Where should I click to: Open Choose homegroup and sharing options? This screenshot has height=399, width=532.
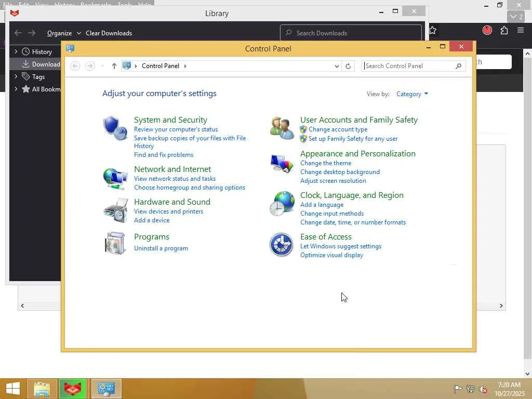(189, 187)
